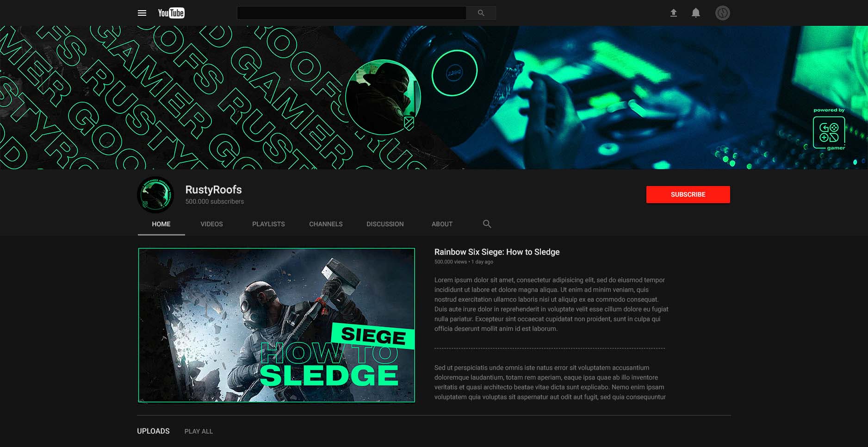The image size is (868, 447).
Task: Open the account avatar menu
Action: pyautogui.click(x=723, y=13)
